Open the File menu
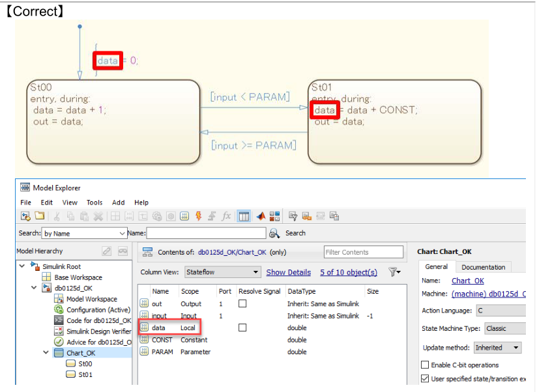The width and height of the screenshot is (537, 392). [25, 203]
